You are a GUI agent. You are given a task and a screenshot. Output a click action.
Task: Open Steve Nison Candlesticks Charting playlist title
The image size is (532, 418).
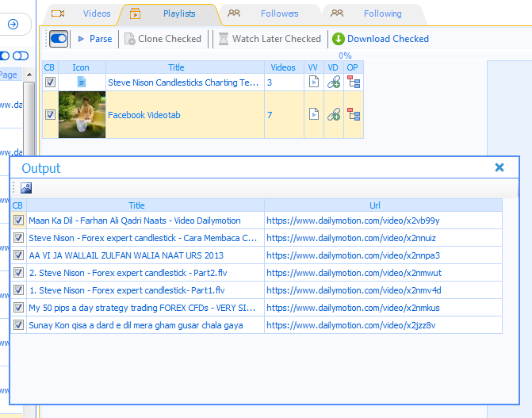coord(183,82)
